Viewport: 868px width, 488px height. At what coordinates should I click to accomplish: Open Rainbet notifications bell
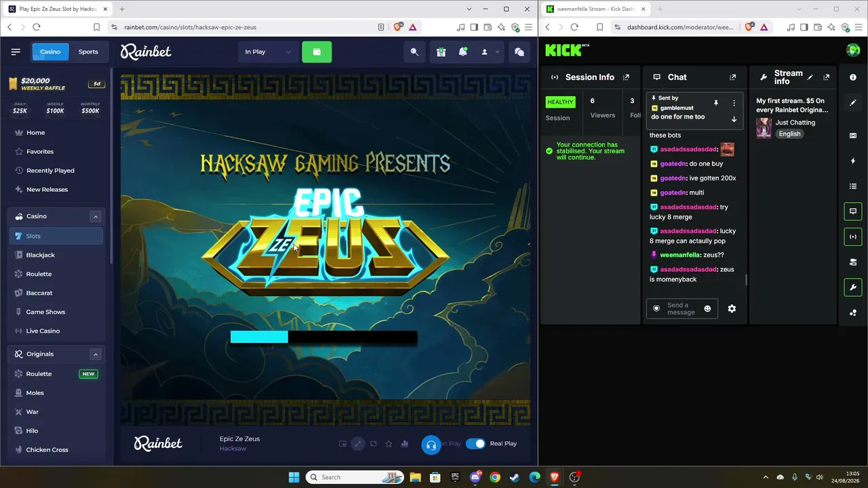tap(463, 52)
